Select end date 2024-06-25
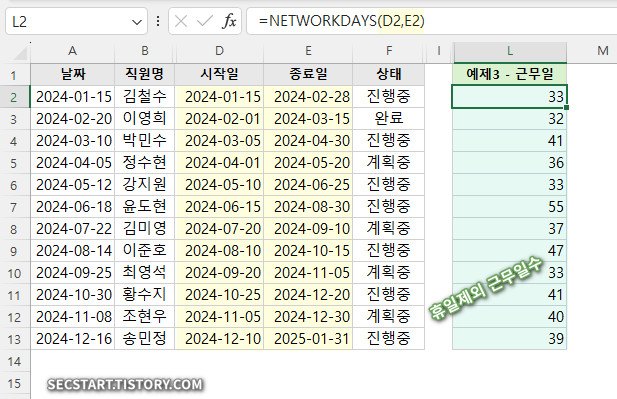Image resolution: width=617 pixels, height=399 pixels. click(308, 185)
